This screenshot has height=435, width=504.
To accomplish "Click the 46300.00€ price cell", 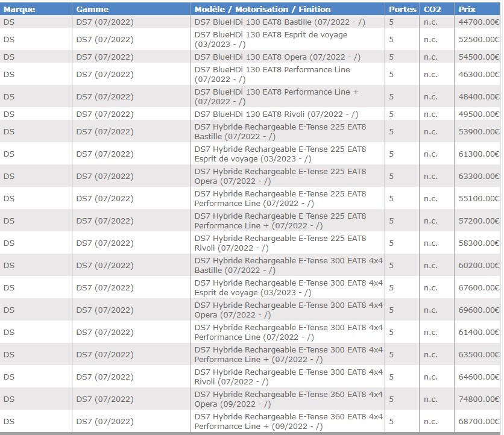I will (x=479, y=74).
